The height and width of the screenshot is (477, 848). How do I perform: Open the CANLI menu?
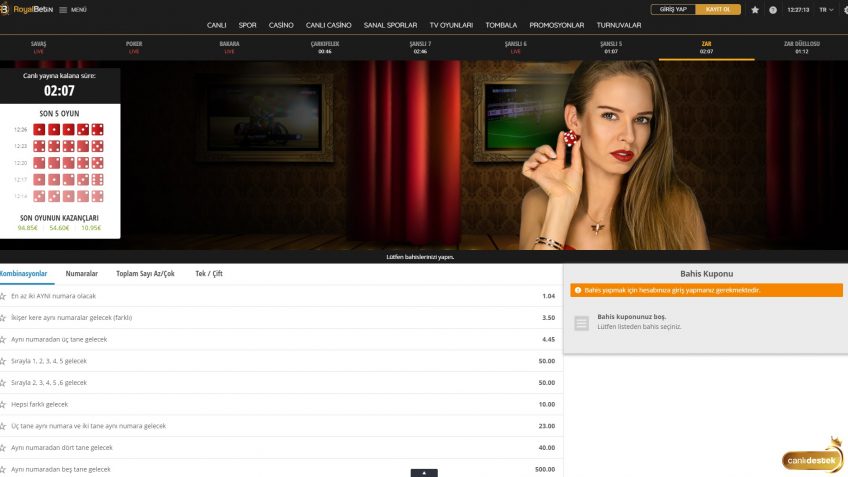click(x=216, y=25)
